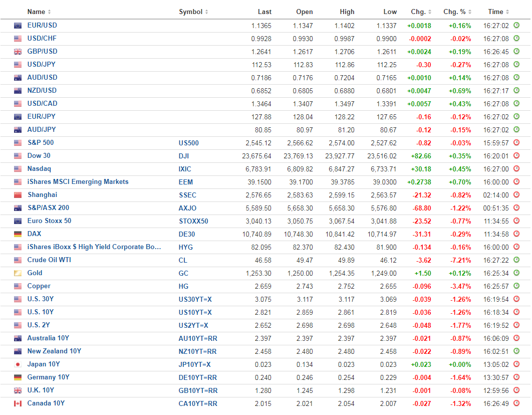Screen dimensions: 532x415
Task: Click the Last column header
Action: tap(264, 12)
